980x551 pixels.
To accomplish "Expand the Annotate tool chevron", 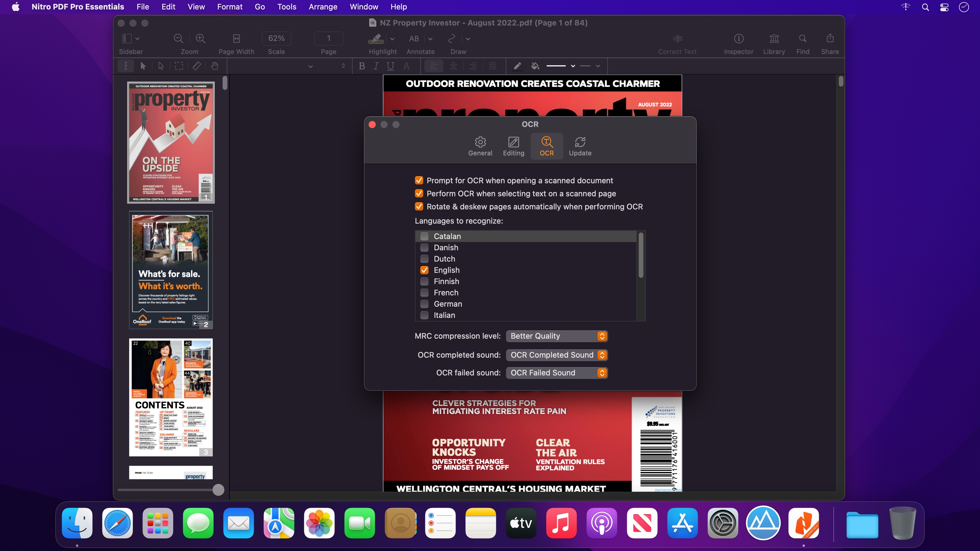I will tap(430, 39).
